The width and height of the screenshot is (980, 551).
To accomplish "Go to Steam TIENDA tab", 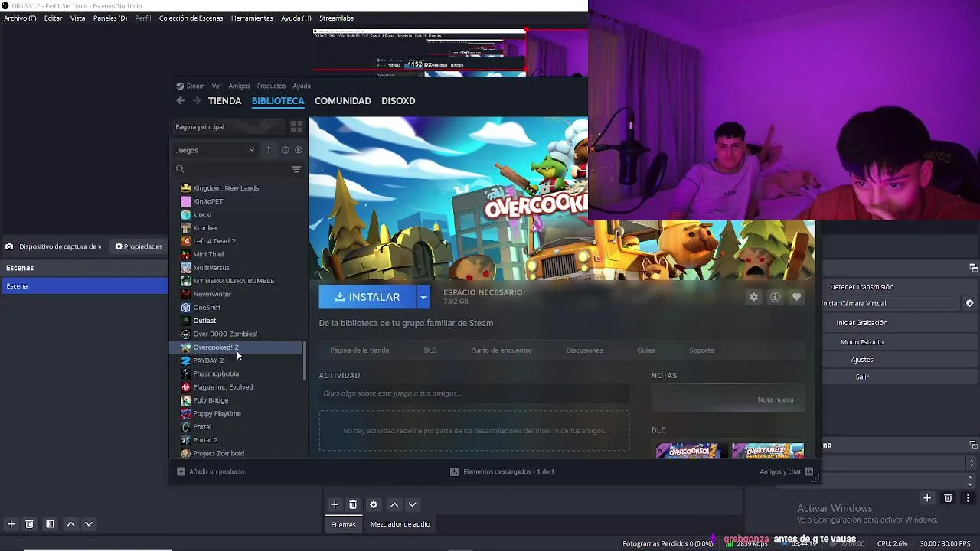I will coord(224,100).
